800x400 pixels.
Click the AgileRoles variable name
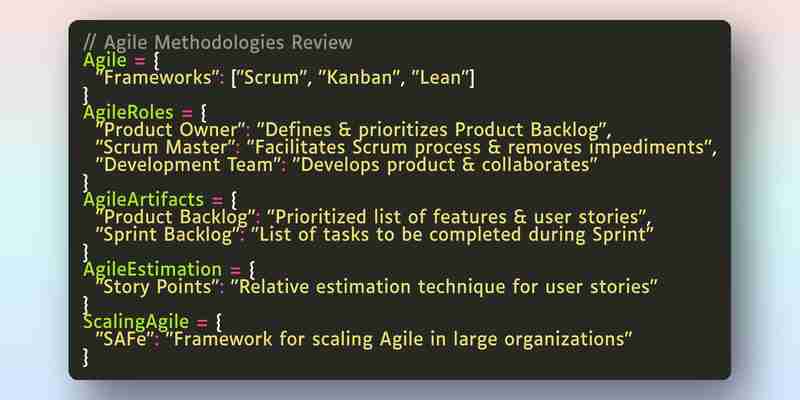pyautogui.click(x=128, y=113)
